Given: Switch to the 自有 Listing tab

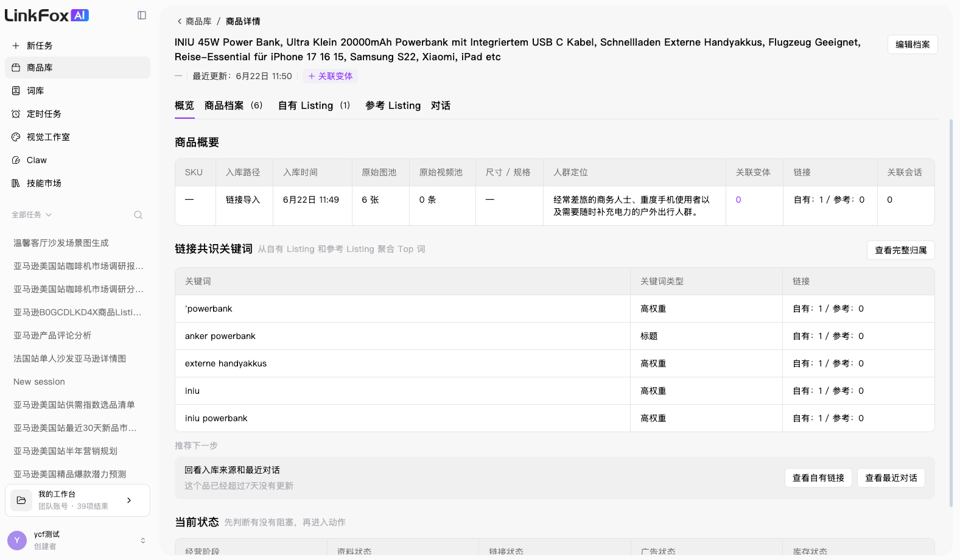Looking at the screenshot, I should tap(314, 106).
